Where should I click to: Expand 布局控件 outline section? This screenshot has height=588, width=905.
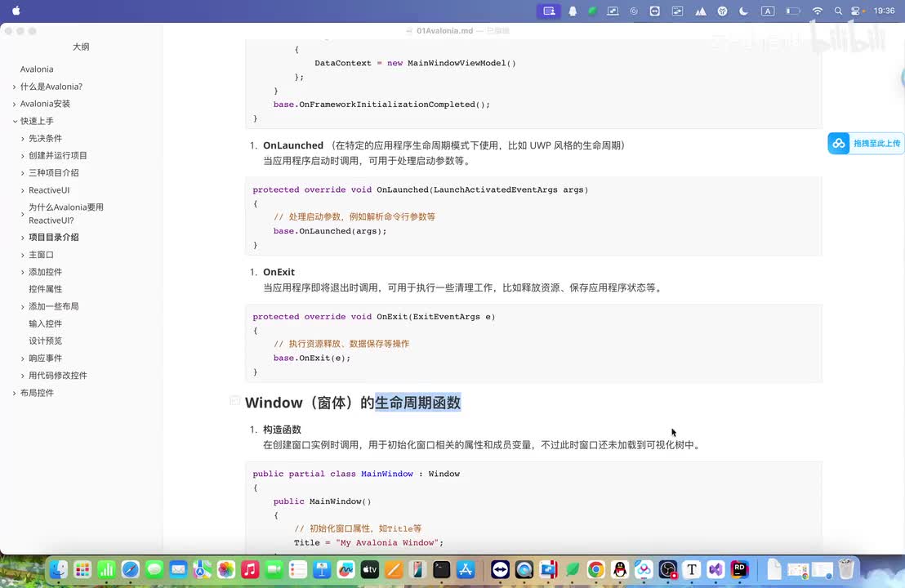tap(15, 393)
